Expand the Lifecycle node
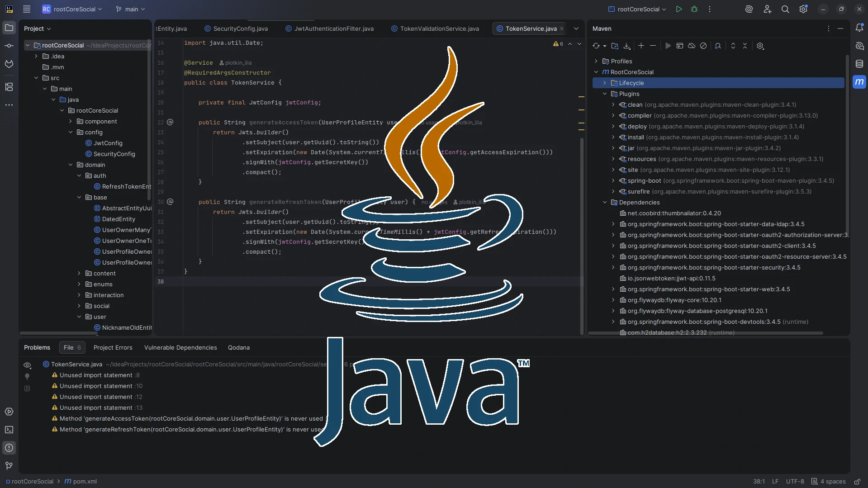 tap(605, 83)
